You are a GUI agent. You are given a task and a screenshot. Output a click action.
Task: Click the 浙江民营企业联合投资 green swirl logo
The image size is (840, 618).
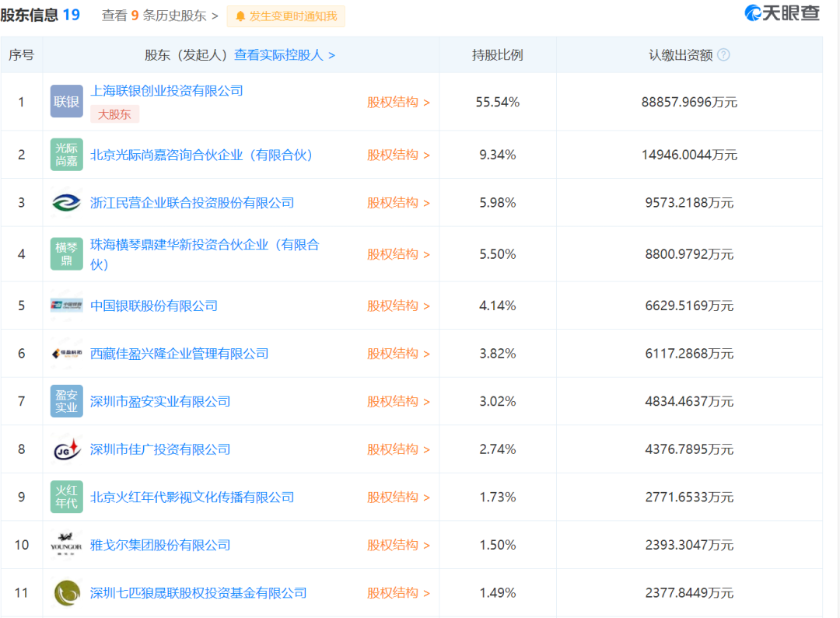coord(66,202)
